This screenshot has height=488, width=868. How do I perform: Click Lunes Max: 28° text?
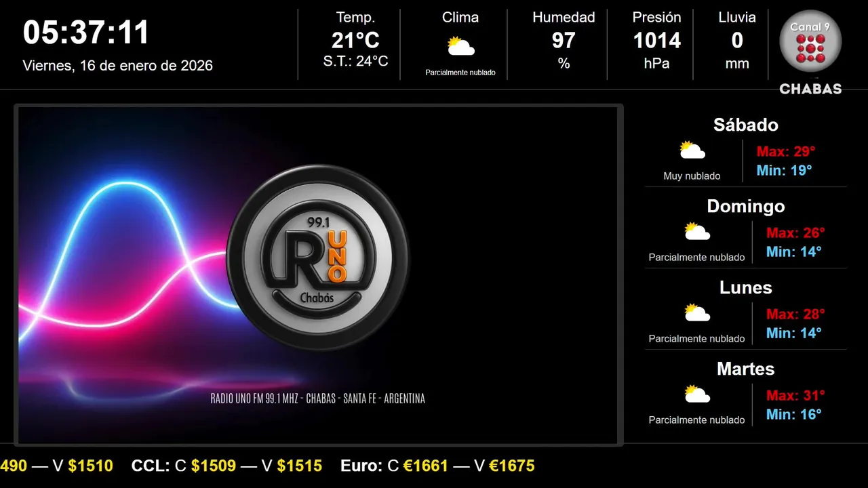coord(795,314)
